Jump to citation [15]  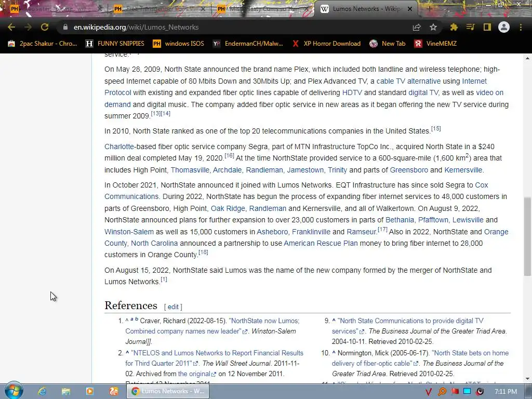436,129
